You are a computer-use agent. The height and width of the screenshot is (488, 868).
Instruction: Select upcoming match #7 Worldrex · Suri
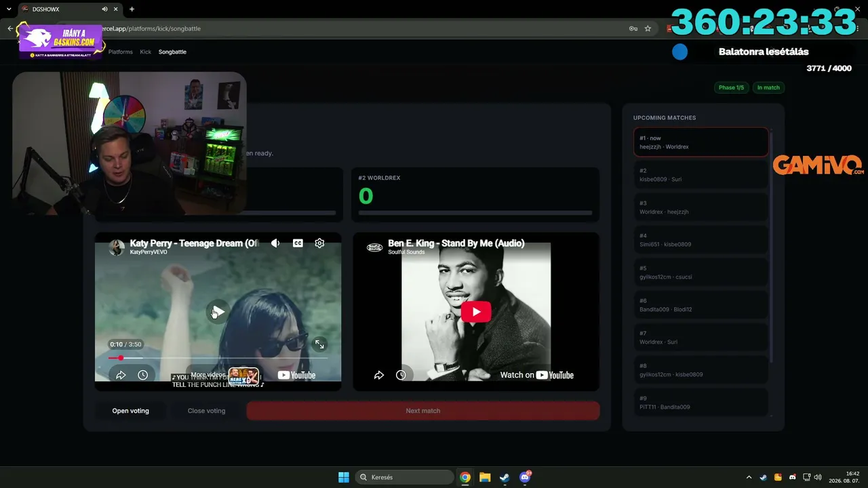[701, 338]
